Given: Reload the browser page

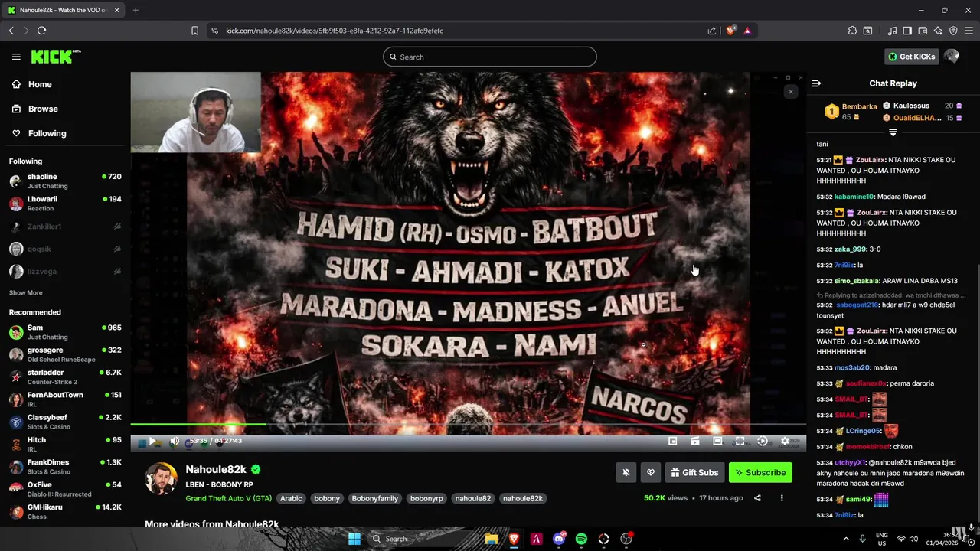Looking at the screenshot, I should (41, 31).
